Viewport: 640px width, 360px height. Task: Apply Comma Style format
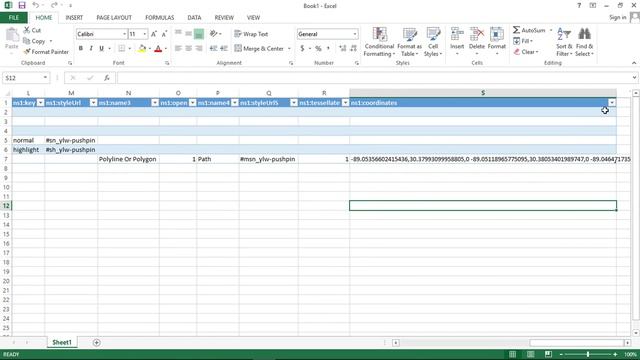(x=328, y=49)
